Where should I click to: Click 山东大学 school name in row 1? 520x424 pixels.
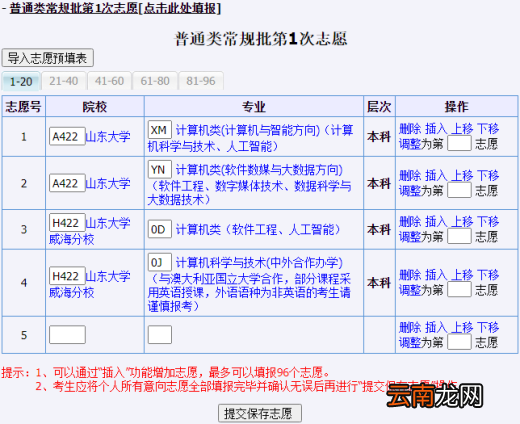tap(108, 136)
